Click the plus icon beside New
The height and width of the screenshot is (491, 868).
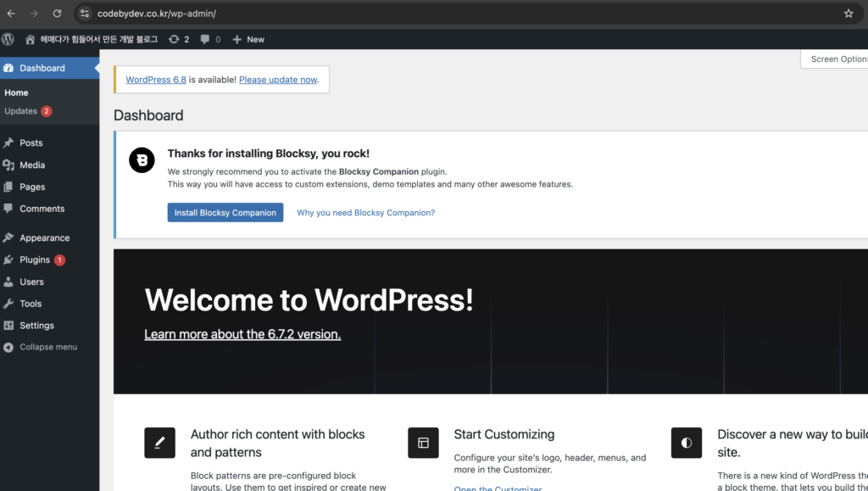237,39
